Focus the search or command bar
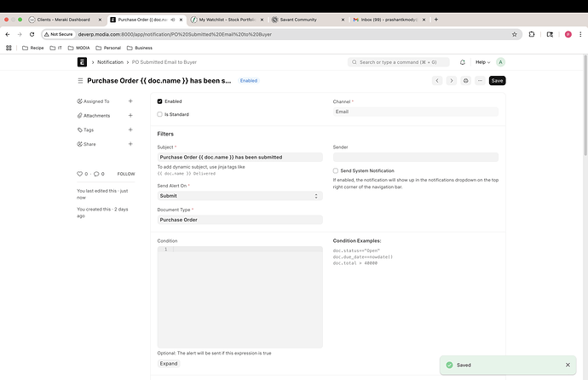The width and height of the screenshot is (588, 380). (x=399, y=62)
